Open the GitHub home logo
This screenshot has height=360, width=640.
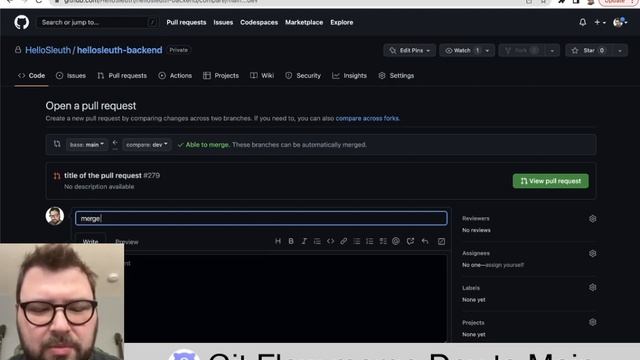pyautogui.click(x=22, y=22)
